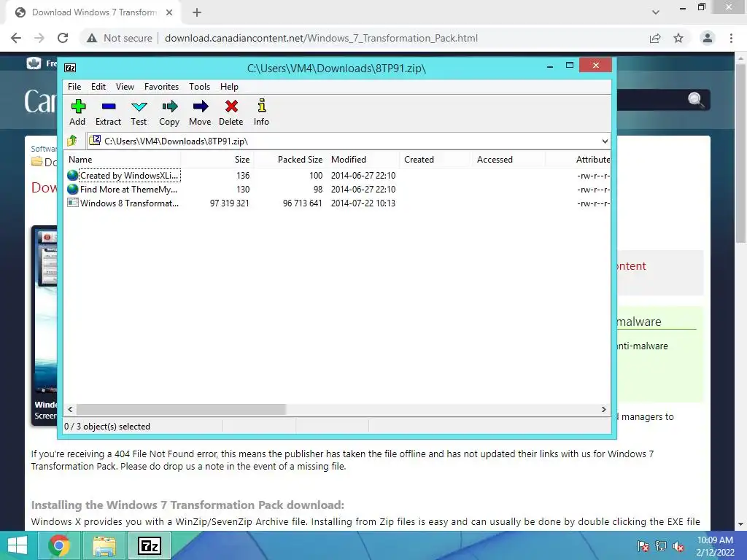Screen dimensions: 747x560
Task: Go back in Chrome browser
Action: click(16, 38)
